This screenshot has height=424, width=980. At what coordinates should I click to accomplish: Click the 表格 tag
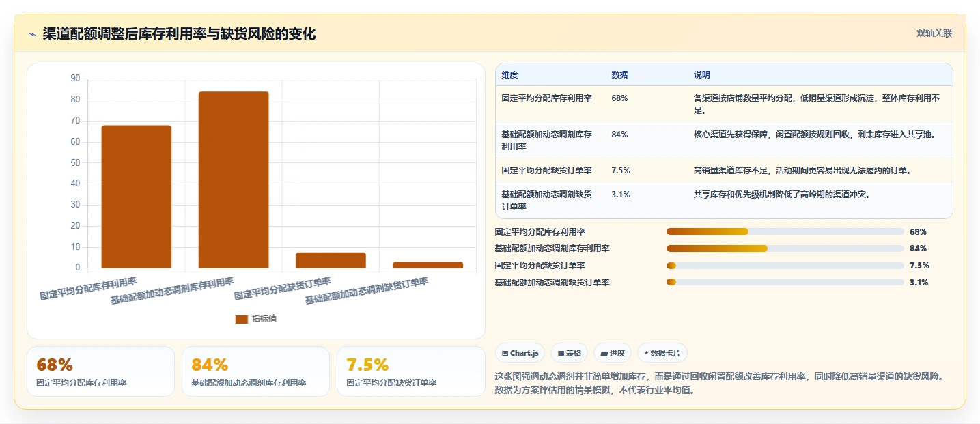(x=569, y=353)
